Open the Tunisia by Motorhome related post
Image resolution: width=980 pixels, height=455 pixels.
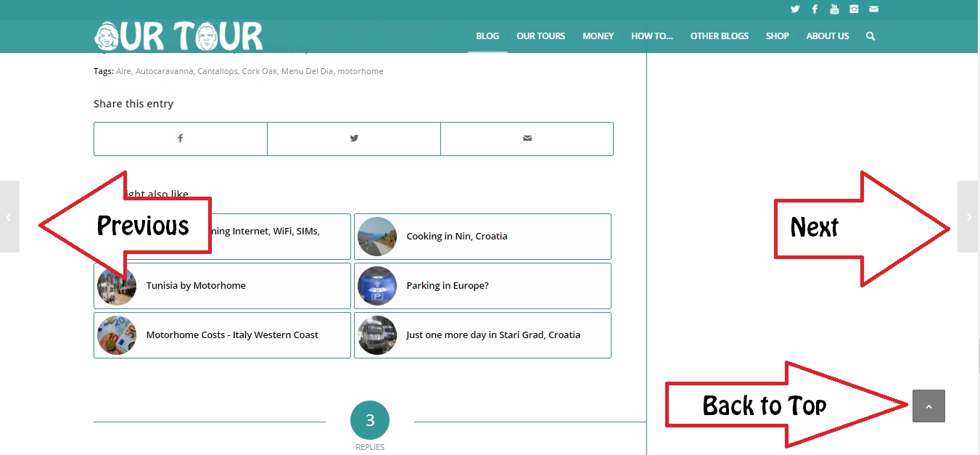click(x=196, y=285)
